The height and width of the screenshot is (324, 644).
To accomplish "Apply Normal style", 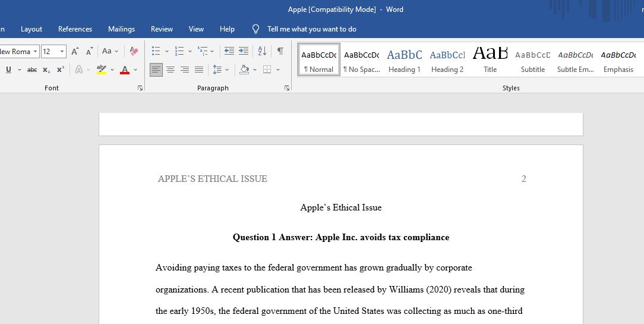I will (318, 59).
